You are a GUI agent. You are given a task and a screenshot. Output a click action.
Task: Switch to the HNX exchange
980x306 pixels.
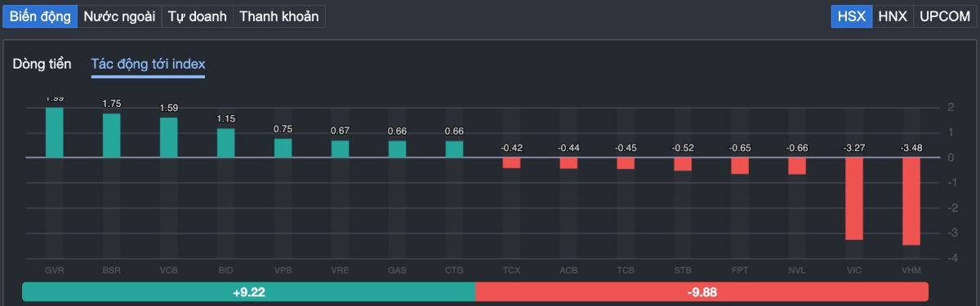coord(893,16)
